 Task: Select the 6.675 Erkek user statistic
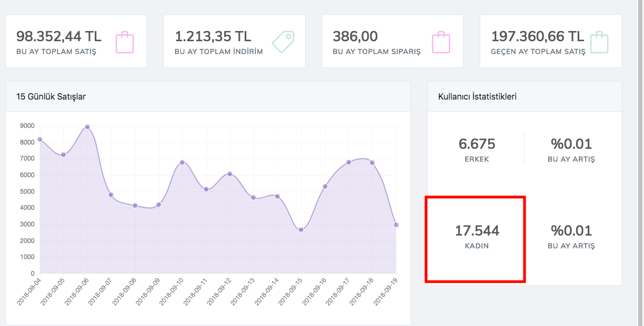[476, 144]
